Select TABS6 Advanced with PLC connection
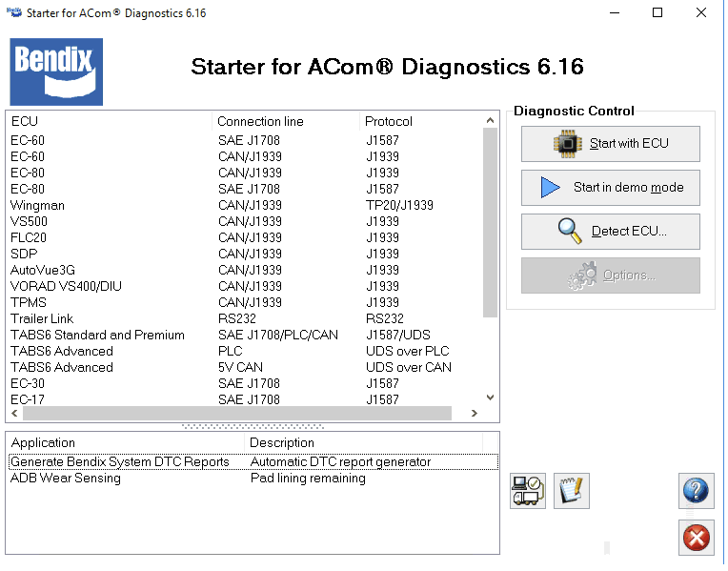The image size is (728, 571). click(x=245, y=351)
